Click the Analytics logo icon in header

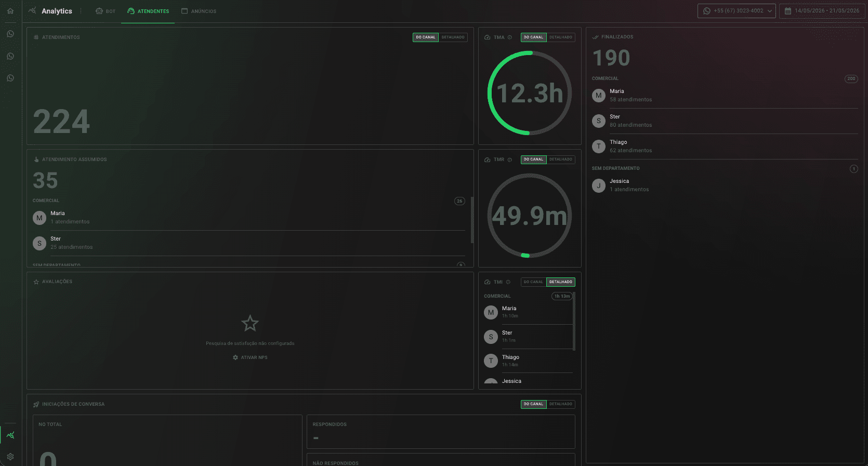point(32,10)
